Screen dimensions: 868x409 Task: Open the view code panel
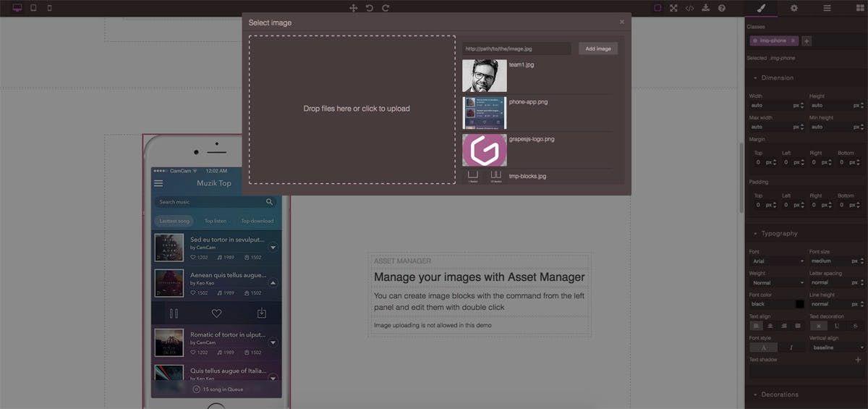pyautogui.click(x=689, y=8)
